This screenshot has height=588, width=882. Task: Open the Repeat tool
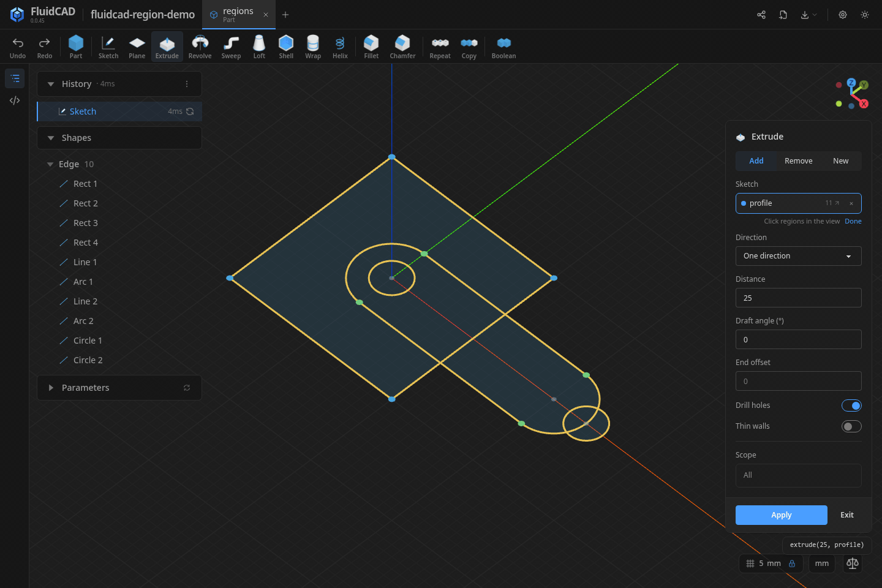click(440, 47)
